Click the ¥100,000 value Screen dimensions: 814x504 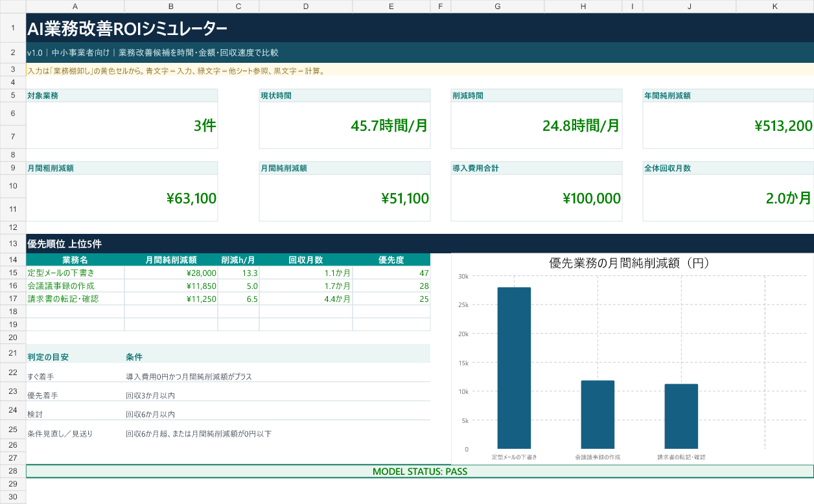pyautogui.click(x=537, y=198)
